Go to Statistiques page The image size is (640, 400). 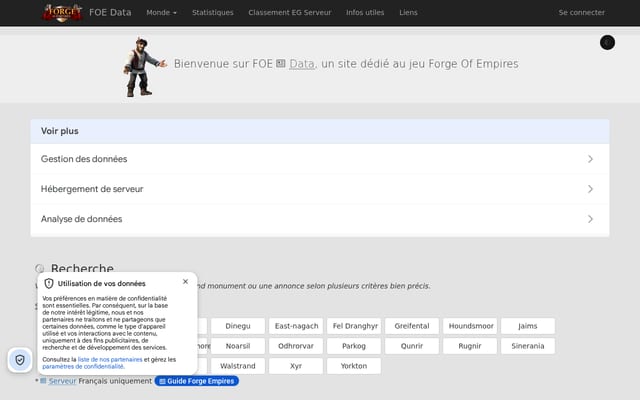(213, 13)
